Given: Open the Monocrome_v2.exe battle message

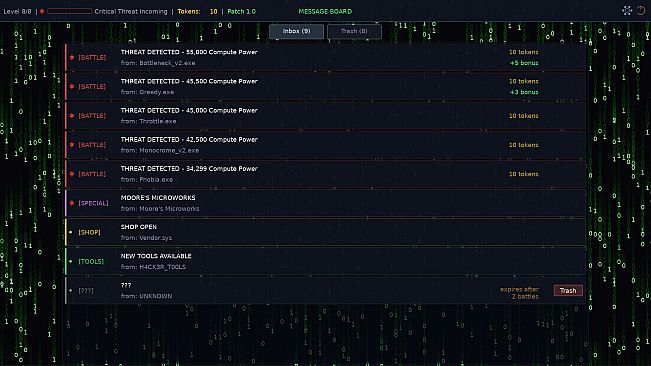Looking at the screenshot, I should [x=326, y=145].
